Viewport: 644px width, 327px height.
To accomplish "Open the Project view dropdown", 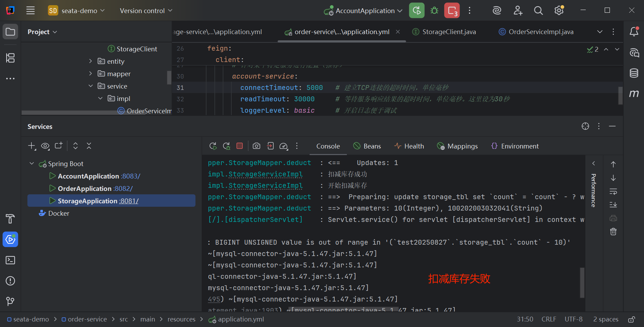I will tap(42, 32).
